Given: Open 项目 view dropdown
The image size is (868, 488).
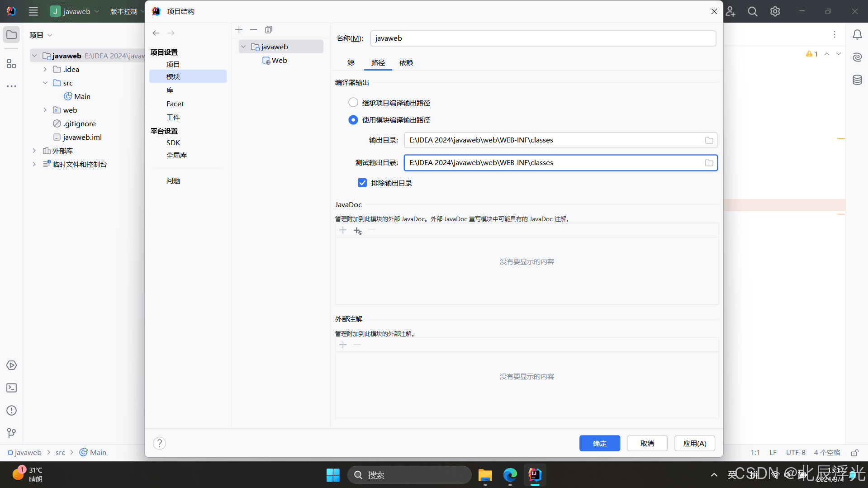Looking at the screenshot, I should point(41,35).
